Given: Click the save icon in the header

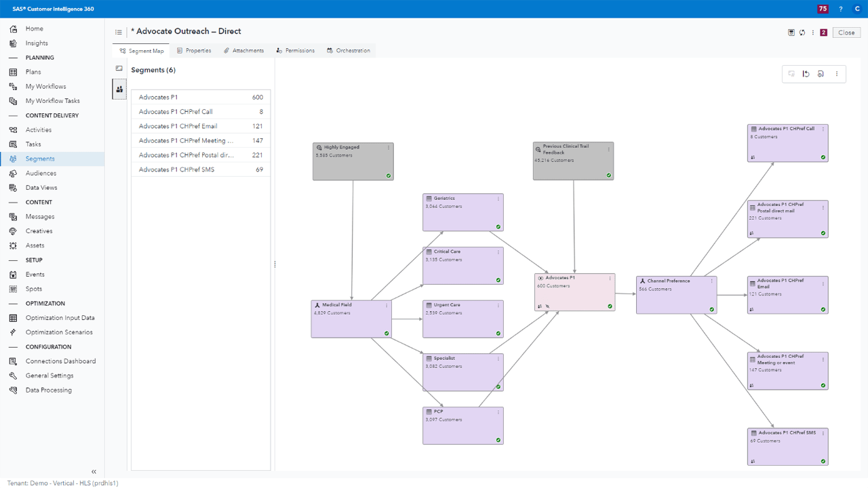Looking at the screenshot, I should [791, 33].
